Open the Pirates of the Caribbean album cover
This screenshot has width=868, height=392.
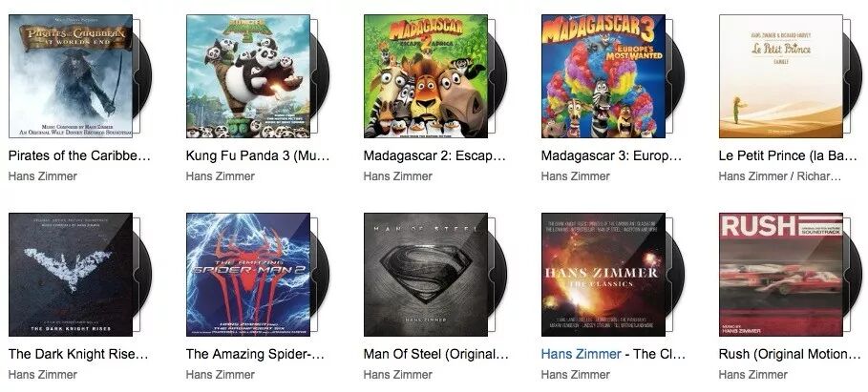pyautogui.click(x=71, y=75)
